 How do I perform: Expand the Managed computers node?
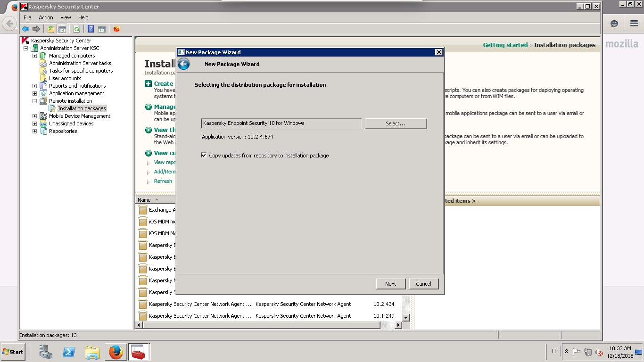(x=34, y=56)
